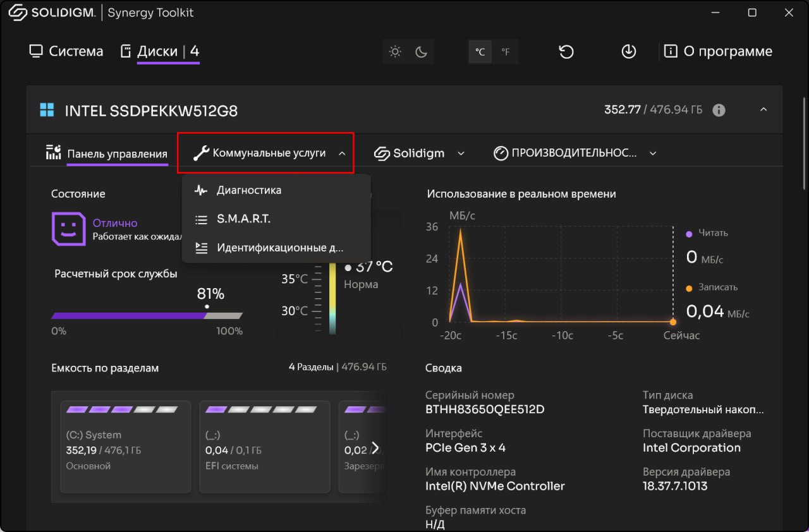This screenshot has width=809, height=532.
Task: Click the temperature gauge bar
Action: click(x=332, y=297)
